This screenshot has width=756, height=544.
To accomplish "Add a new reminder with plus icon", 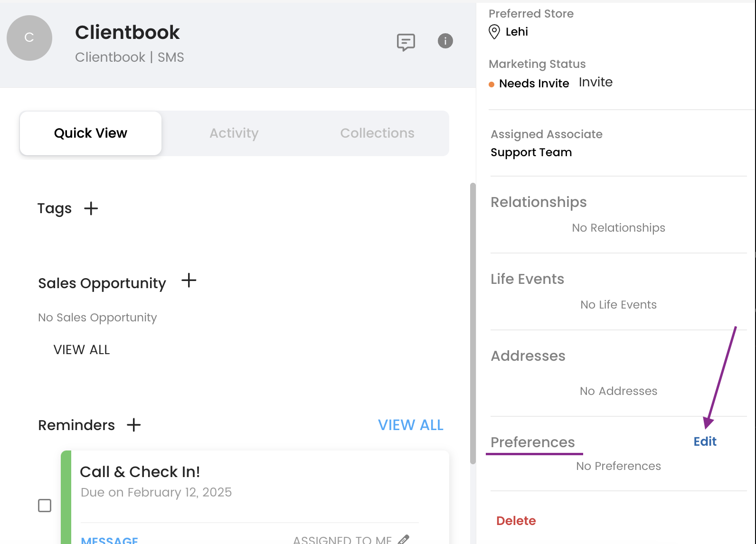I will (x=134, y=425).
